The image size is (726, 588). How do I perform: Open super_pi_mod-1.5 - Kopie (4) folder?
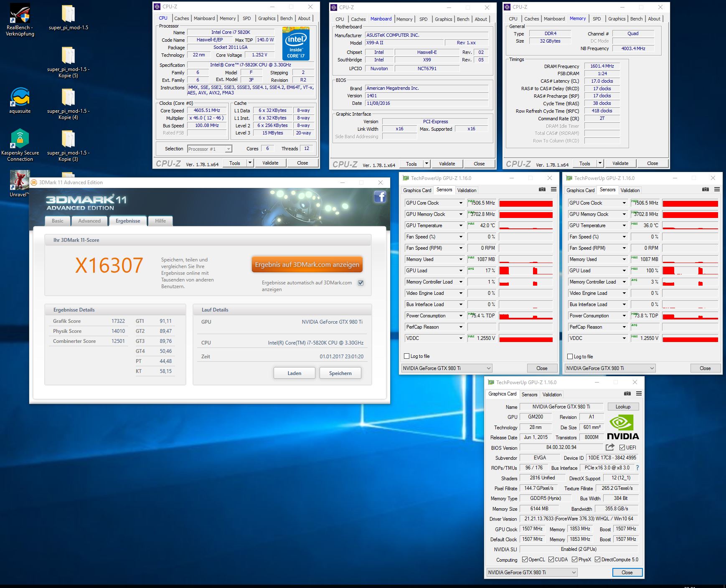69,104
